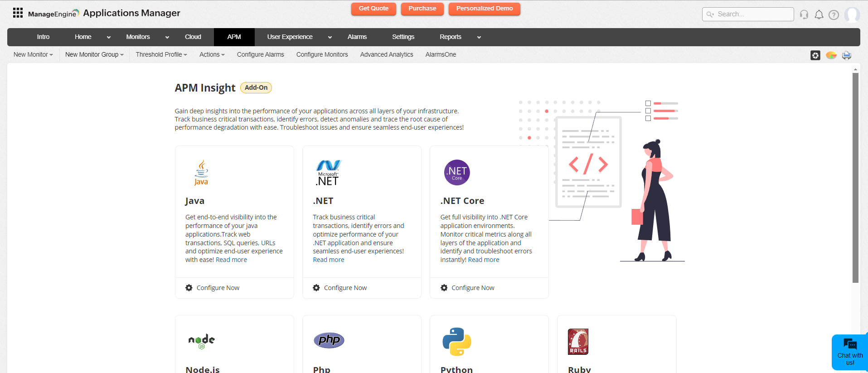
Task: Expand the User Experience dropdown arrow
Action: (x=330, y=38)
